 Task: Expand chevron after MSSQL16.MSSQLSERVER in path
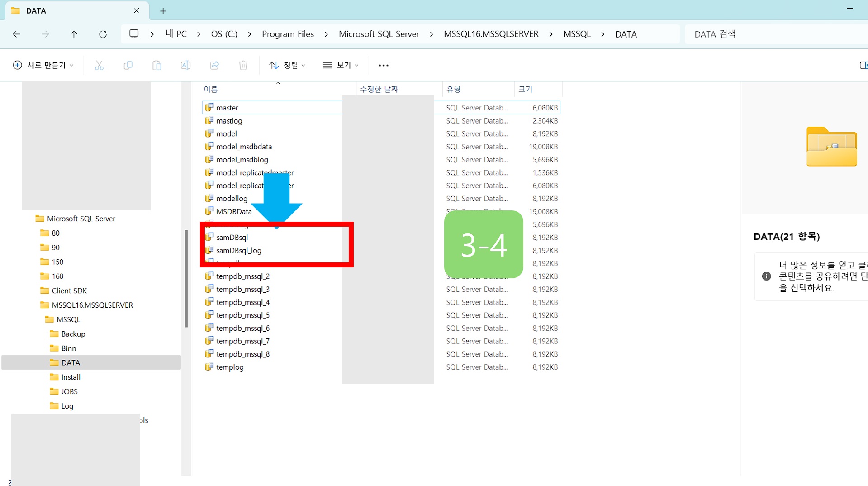click(x=551, y=34)
